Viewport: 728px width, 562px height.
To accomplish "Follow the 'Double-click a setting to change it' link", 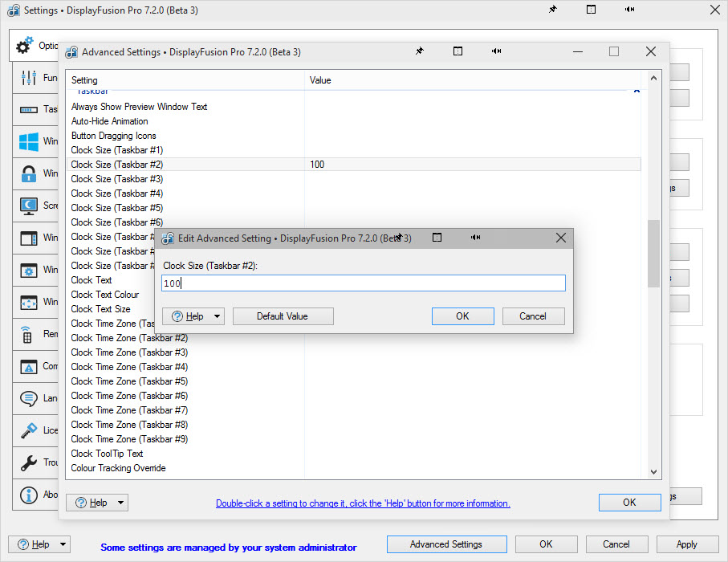I will [363, 503].
